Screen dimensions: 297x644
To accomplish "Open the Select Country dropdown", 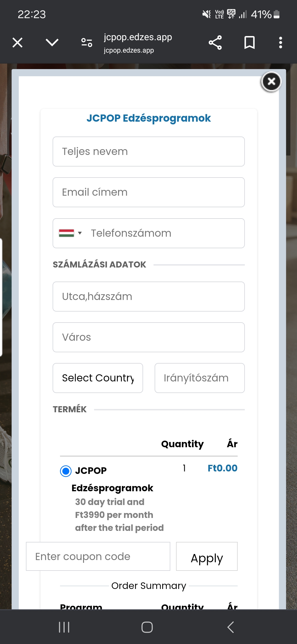I will click(x=98, y=378).
